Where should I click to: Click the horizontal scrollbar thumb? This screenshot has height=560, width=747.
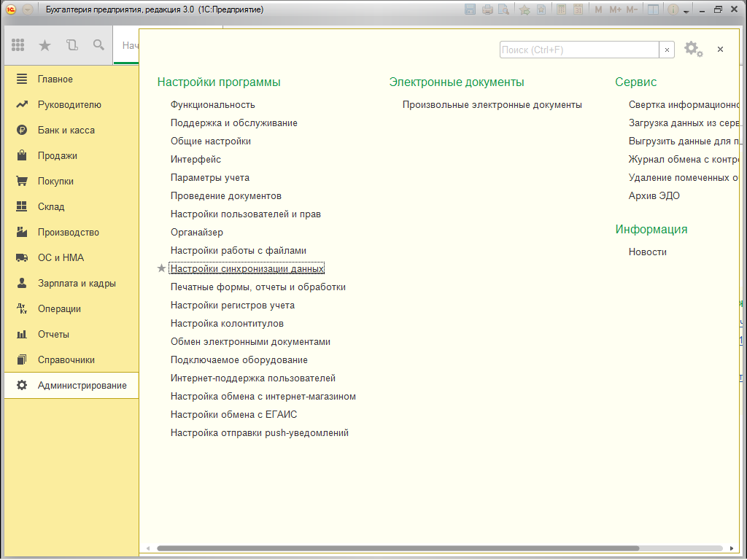click(398, 548)
